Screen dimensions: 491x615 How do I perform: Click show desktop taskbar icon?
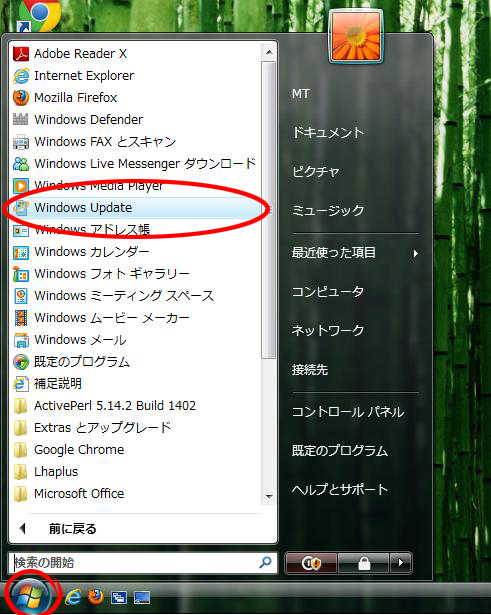142,597
